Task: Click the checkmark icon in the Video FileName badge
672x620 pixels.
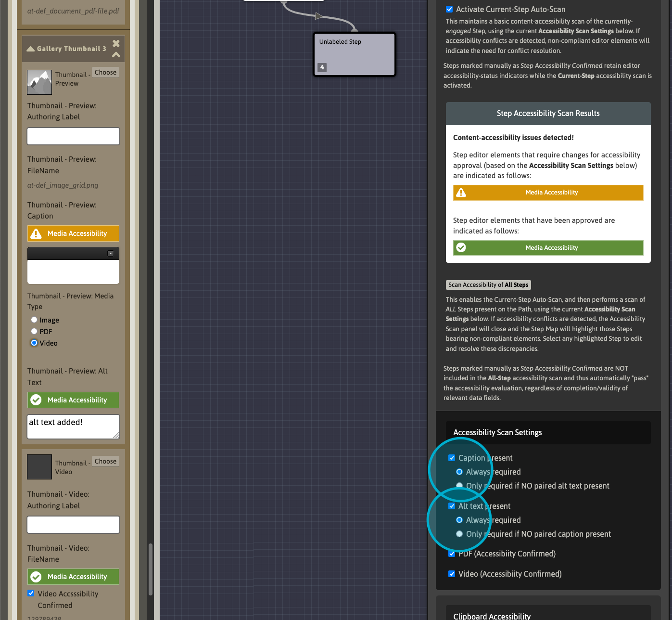Action: click(36, 577)
